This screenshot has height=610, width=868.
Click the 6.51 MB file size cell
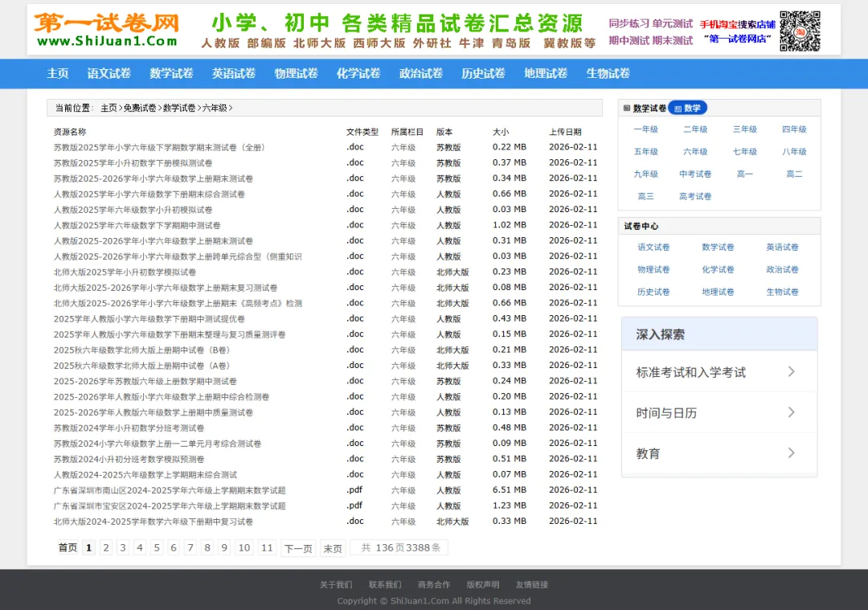[x=510, y=490]
